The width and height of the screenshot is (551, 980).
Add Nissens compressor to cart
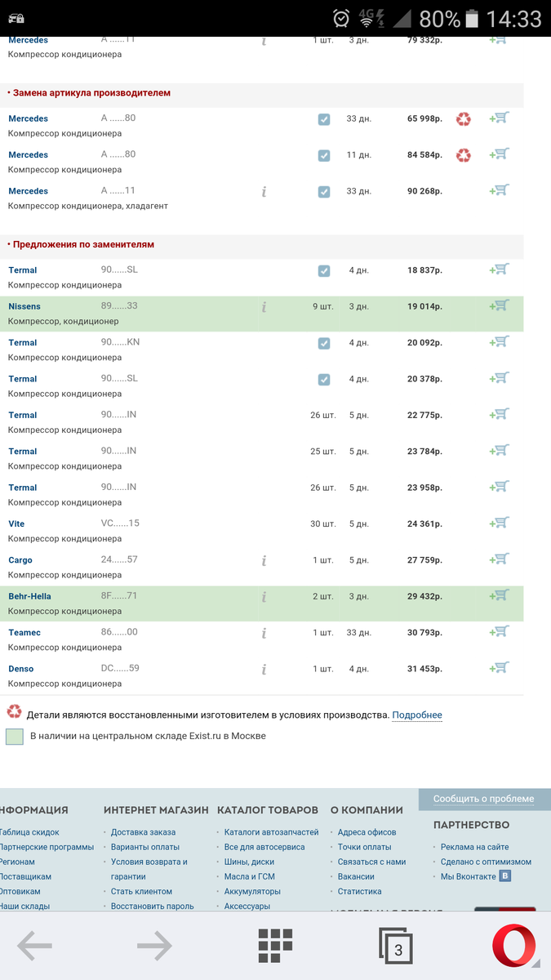(499, 305)
